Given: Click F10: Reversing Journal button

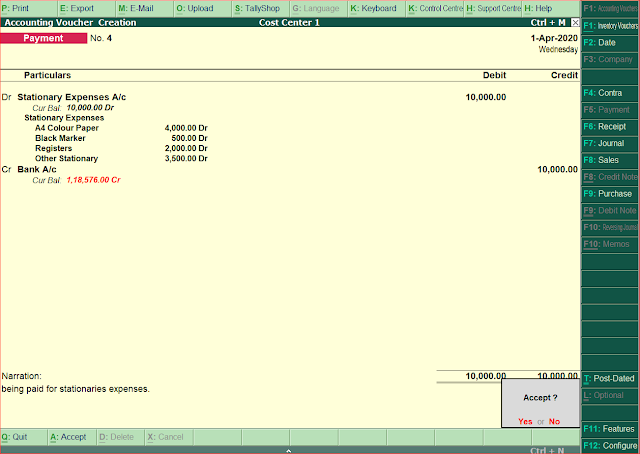Looking at the screenshot, I should pos(610,227).
